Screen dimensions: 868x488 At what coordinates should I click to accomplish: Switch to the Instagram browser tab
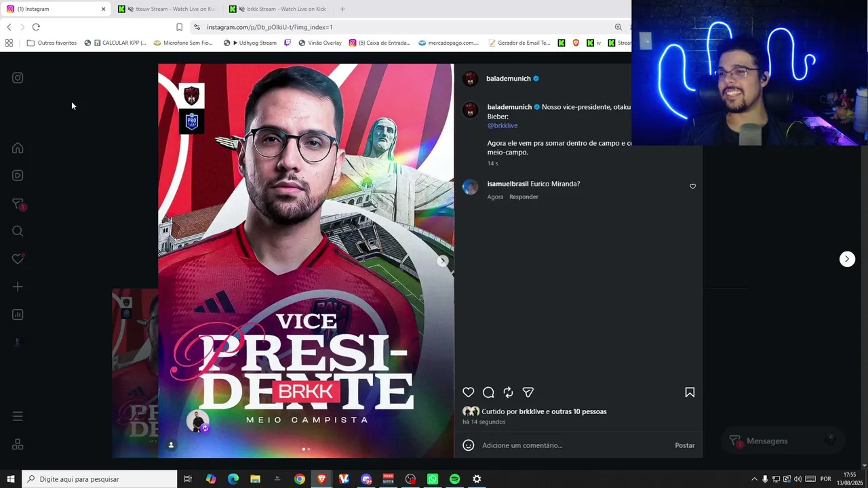[54, 9]
